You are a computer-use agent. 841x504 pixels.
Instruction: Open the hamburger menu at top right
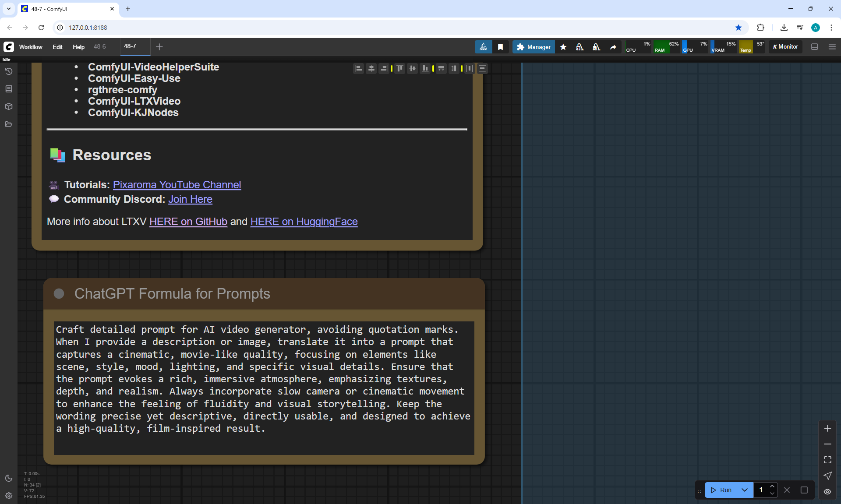coord(832,47)
